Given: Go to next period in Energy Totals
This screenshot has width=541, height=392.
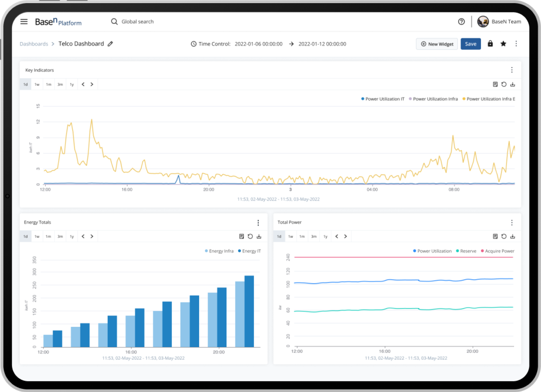Looking at the screenshot, I should coord(92,236).
